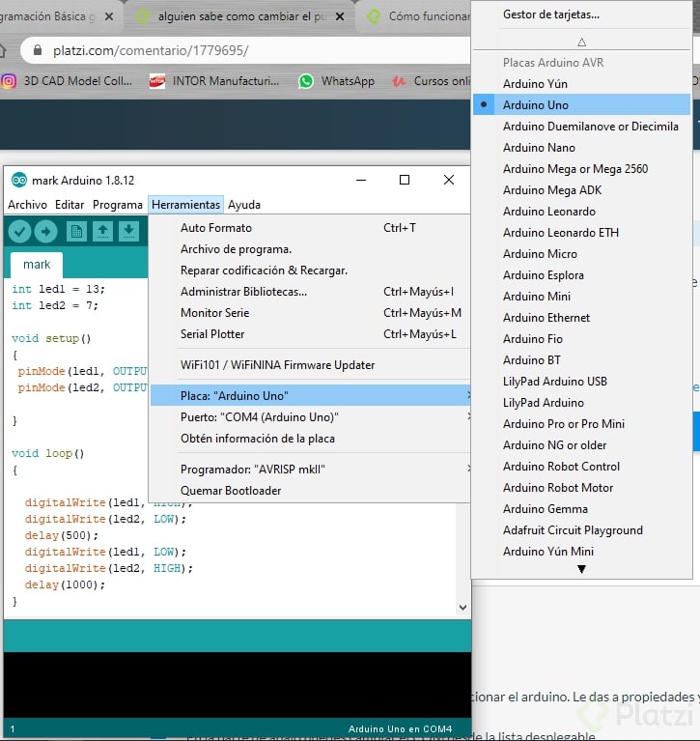Screen dimensions: 700x741
Task: Select Arduino Fio board
Action: 581,339
